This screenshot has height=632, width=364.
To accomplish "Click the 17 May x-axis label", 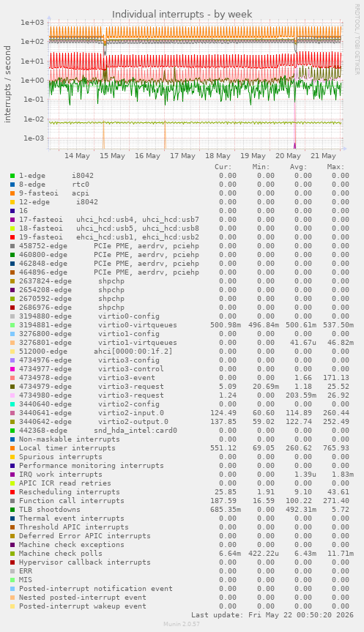I will pyautogui.click(x=182, y=155).
